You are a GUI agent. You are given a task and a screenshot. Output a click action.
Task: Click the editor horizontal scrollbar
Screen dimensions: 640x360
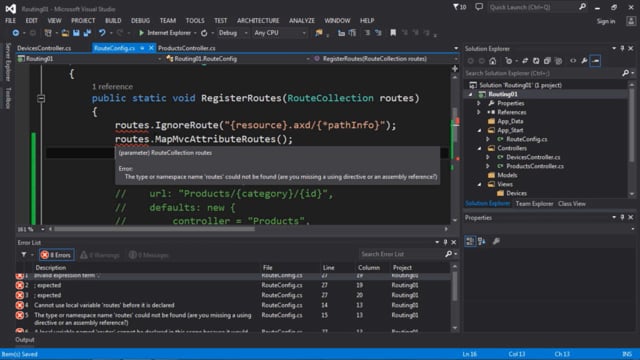154,229
